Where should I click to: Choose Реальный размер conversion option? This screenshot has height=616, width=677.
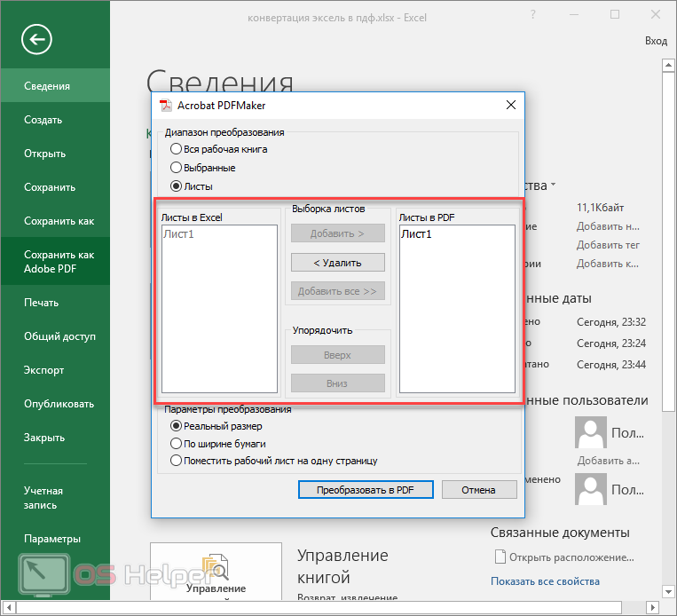(216, 426)
